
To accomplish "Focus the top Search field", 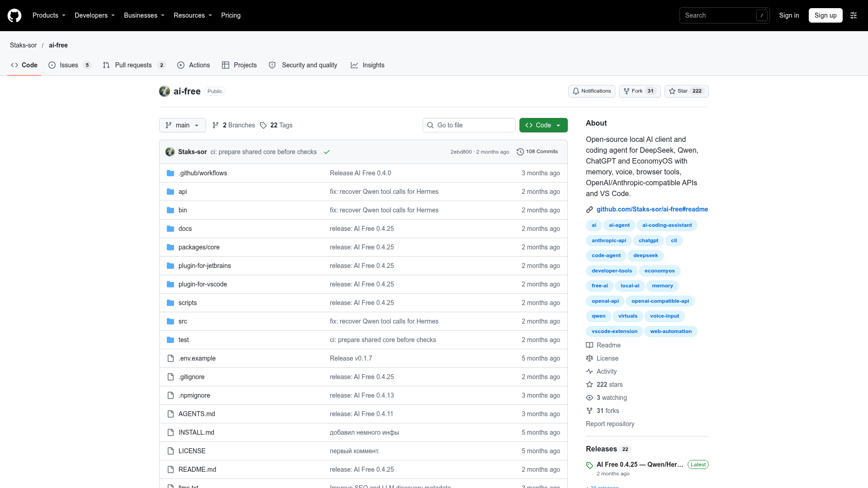I will [724, 15].
